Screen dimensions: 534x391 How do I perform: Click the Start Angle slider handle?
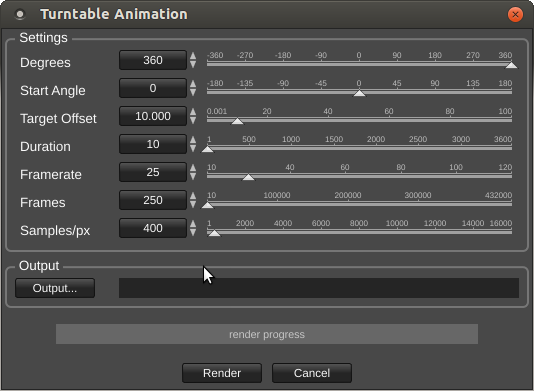pyautogui.click(x=359, y=93)
